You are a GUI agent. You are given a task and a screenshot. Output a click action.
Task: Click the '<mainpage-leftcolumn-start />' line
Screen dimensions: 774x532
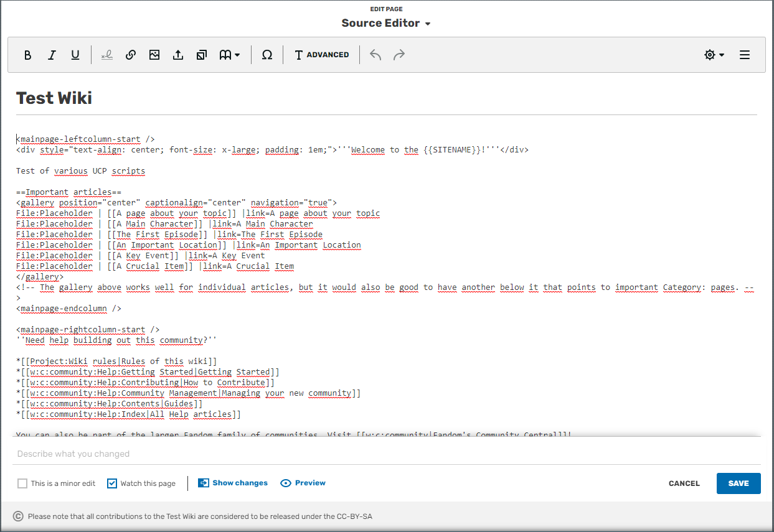click(85, 139)
